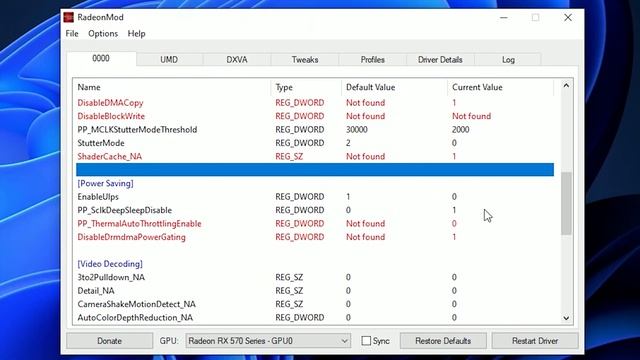Click the vertical scrollbar thumb

click(x=566, y=203)
